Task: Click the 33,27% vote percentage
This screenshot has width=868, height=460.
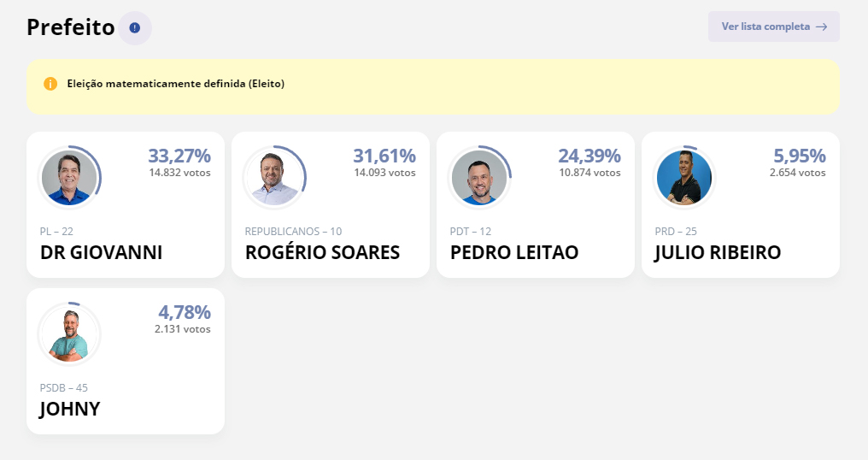Action: point(179,156)
